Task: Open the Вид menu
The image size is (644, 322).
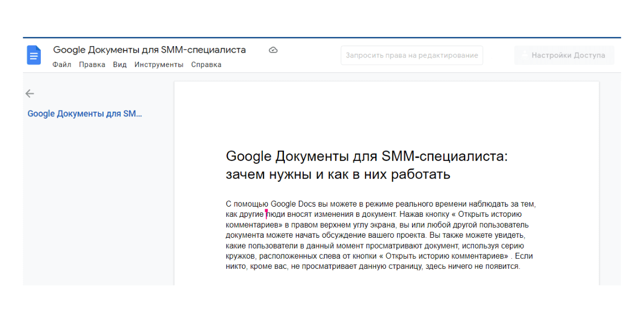Action: click(x=120, y=64)
